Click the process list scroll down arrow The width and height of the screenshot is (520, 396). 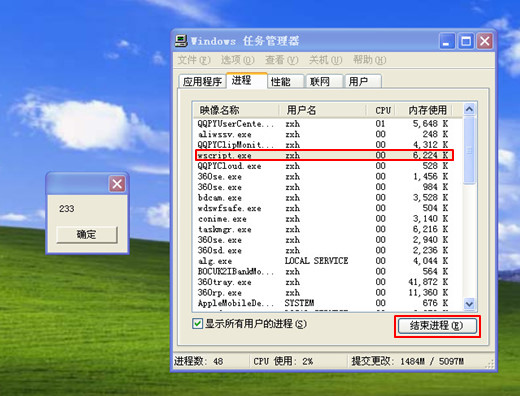469,304
